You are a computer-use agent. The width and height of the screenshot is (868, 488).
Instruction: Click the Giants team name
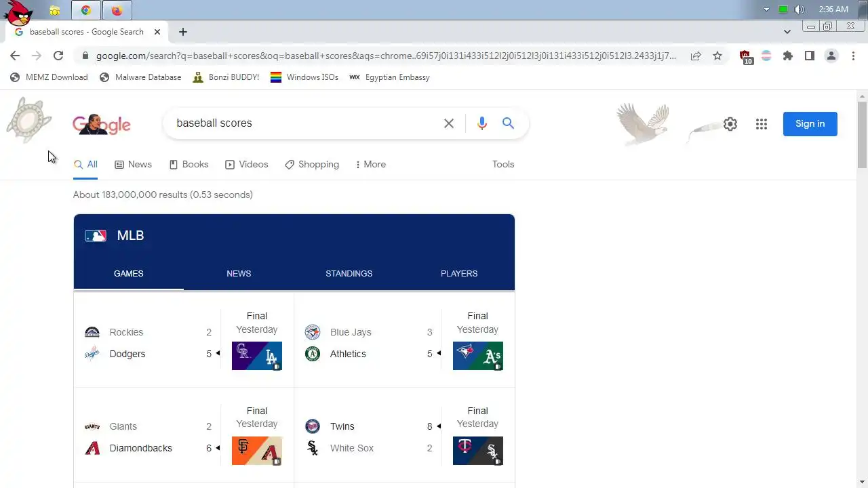pos(123,426)
